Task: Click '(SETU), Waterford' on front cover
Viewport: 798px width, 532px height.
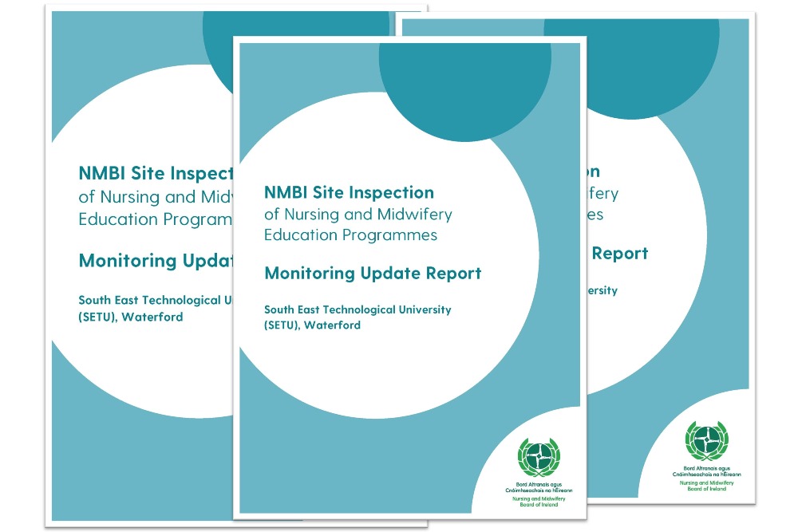Action: point(312,325)
